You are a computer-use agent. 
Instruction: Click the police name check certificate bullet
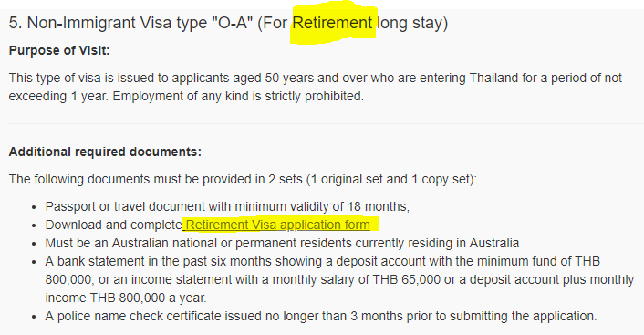(x=321, y=316)
